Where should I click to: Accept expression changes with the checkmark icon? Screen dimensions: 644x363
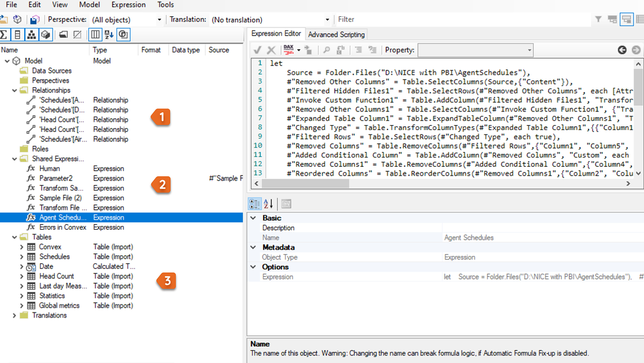(256, 50)
